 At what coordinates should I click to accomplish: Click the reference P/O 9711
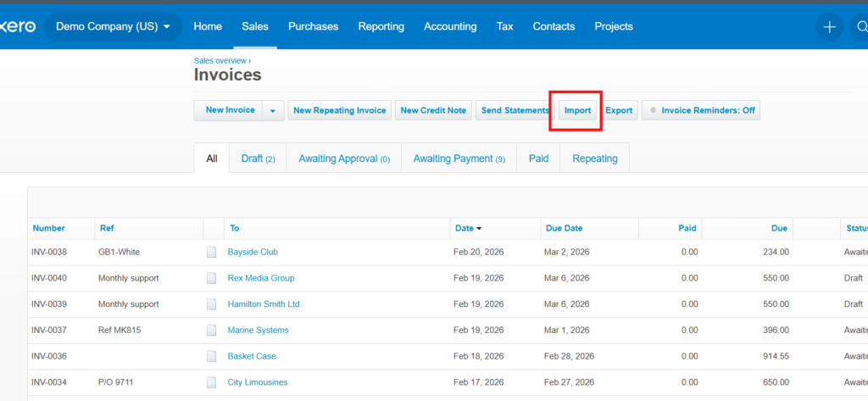pyautogui.click(x=115, y=382)
